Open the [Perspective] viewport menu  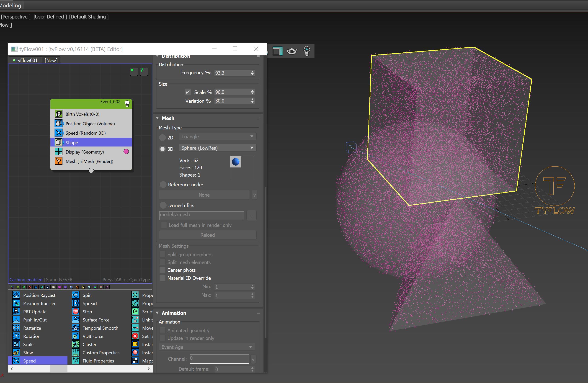pos(15,17)
